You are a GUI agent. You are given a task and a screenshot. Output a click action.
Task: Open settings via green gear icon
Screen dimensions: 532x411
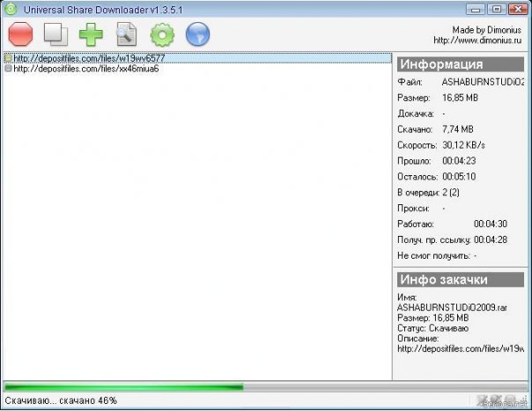click(162, 34)
